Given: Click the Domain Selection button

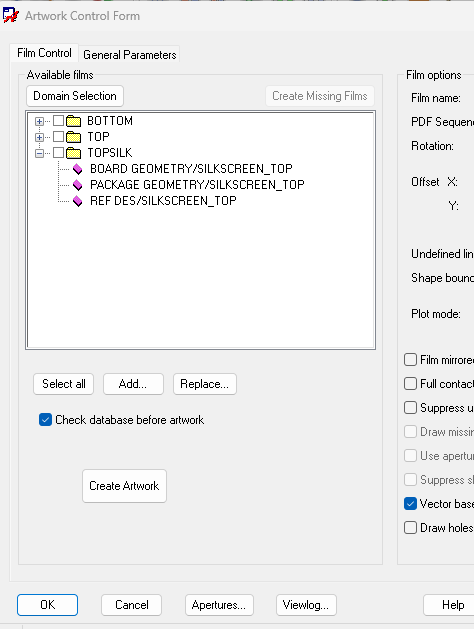Looking at the screenshot, I should click(75, 96).
